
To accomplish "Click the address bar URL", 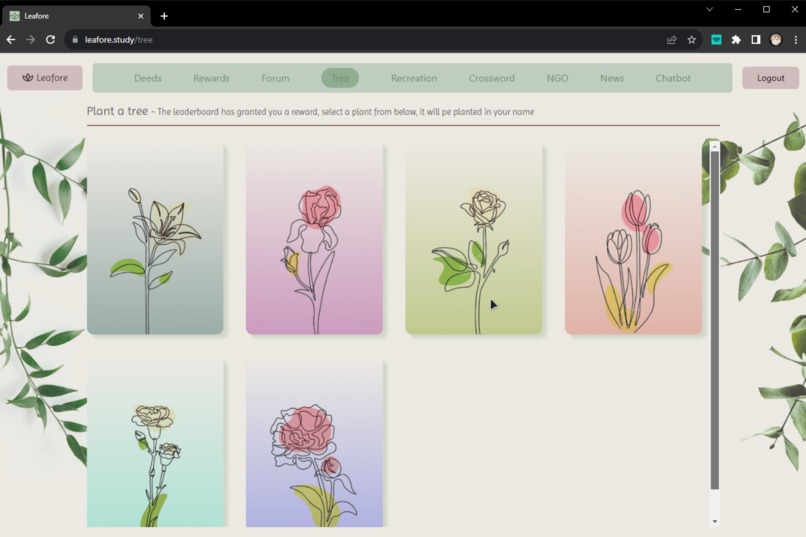I will point(119,40).
